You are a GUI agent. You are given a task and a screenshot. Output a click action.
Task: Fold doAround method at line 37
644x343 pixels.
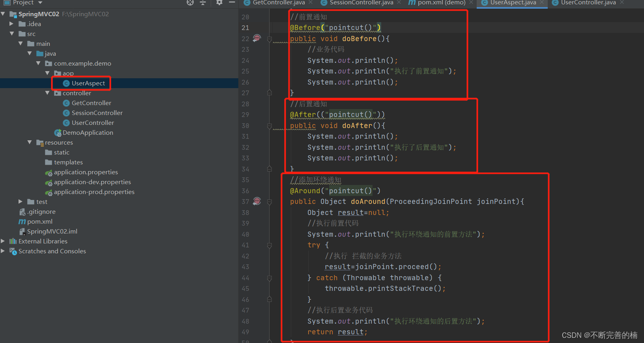(x=270, y=202)
